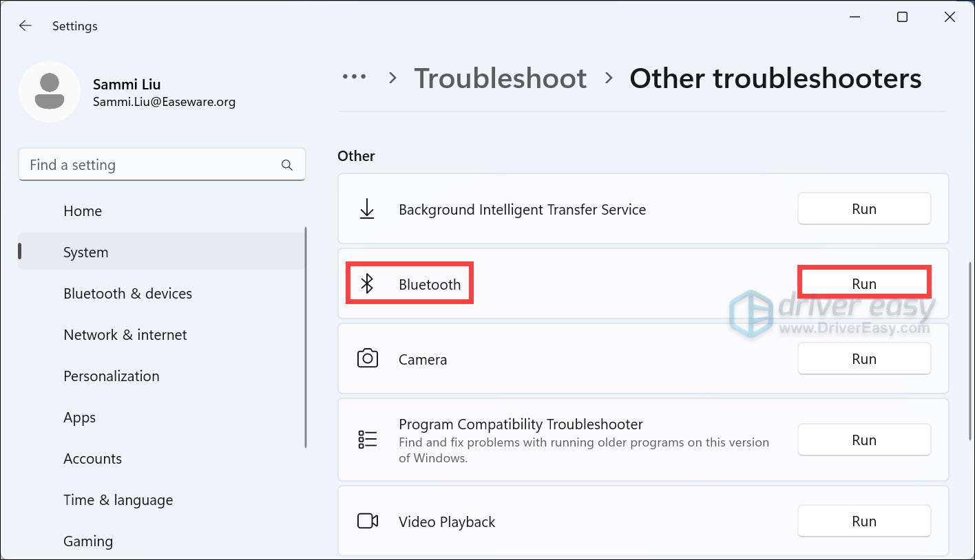975x560 pixels.
Task: Click the Program Compatibility list icon
Action: pos(368,440)
